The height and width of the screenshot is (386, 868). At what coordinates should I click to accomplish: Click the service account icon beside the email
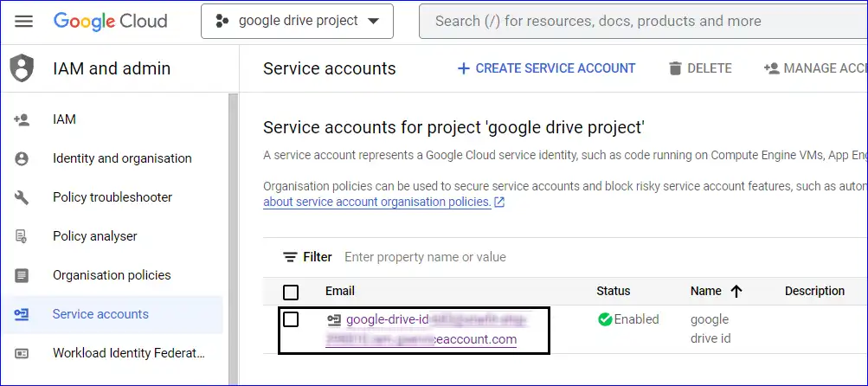click(334, 319)
